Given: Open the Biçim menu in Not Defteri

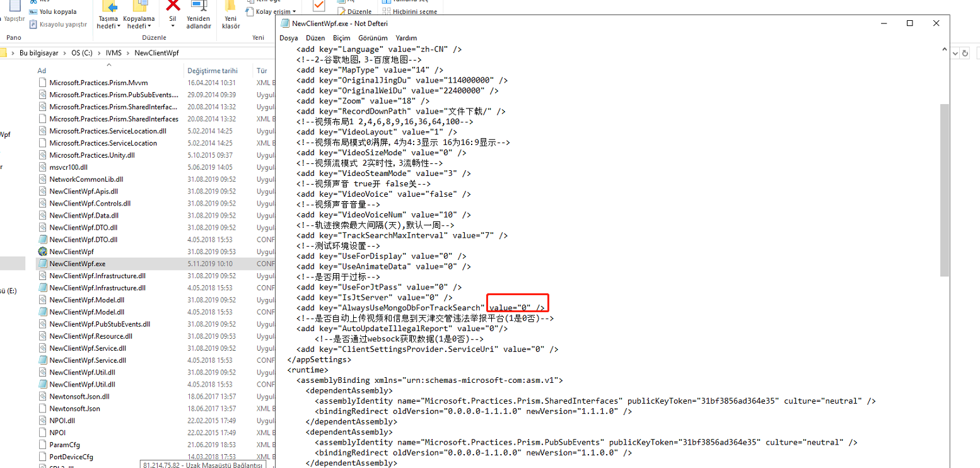Looking at the screenshot, I should [341, 38].
